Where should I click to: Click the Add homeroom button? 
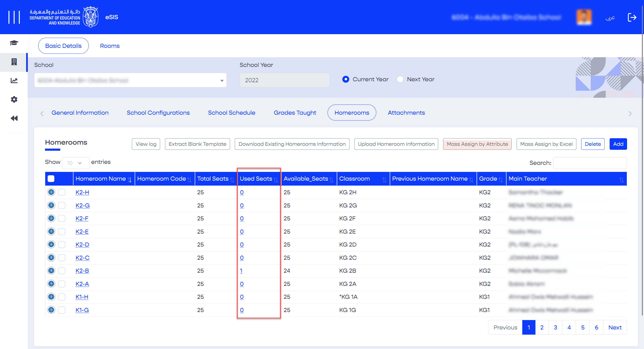[x=618, y=144]
